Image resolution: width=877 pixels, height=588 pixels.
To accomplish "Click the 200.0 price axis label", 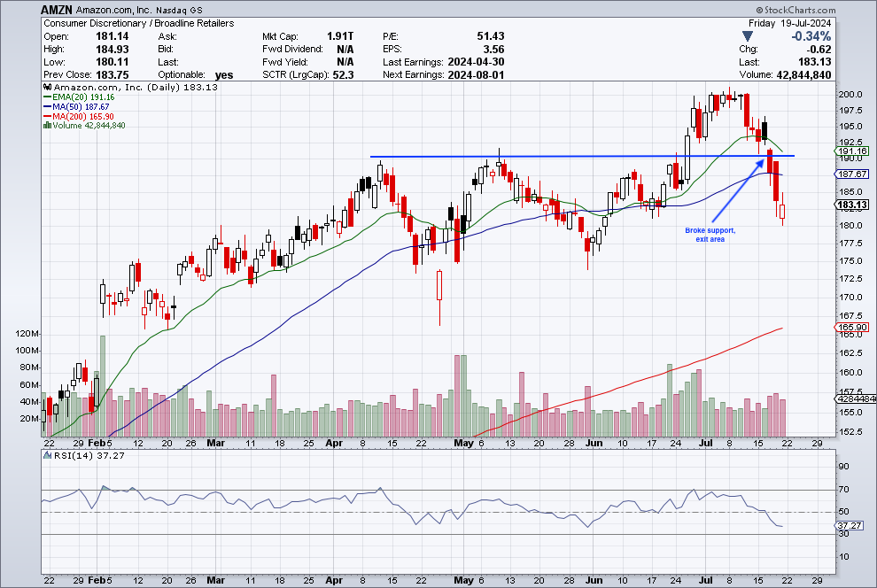I will click(x=850, y=95).
